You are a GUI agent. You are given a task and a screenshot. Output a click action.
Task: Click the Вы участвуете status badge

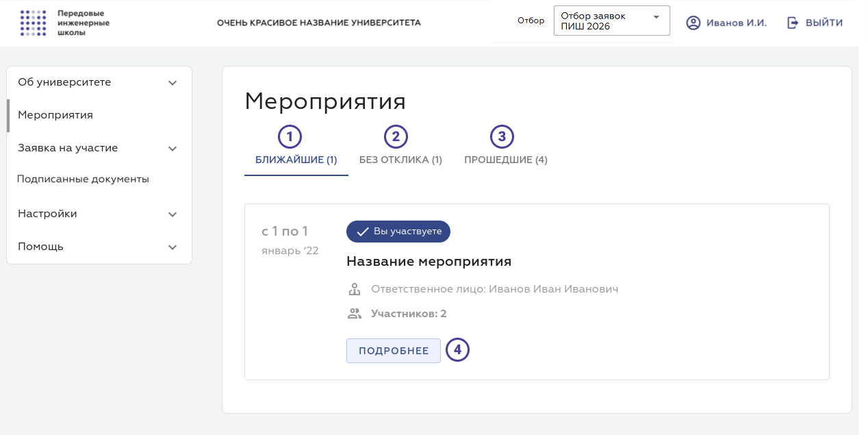(x=398, y=232)
